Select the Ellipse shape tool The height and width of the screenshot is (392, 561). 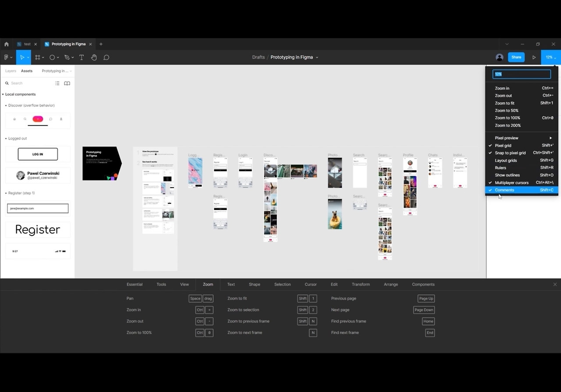click(x=52, y=57)
